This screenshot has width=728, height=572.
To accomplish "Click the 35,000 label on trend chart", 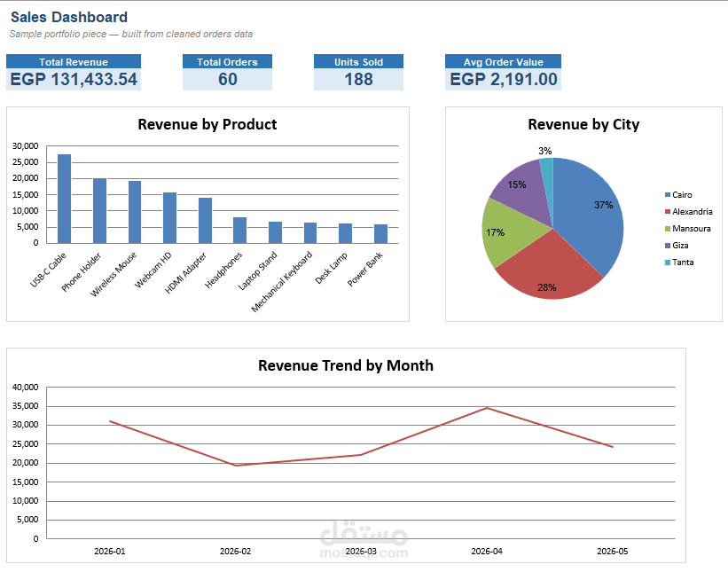I will click(x=25, y=406).
